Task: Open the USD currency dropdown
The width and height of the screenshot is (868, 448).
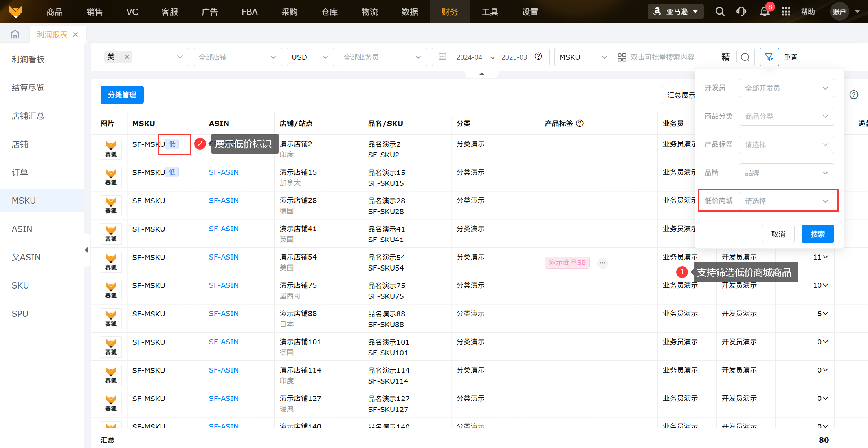Action: pos(310,57)
